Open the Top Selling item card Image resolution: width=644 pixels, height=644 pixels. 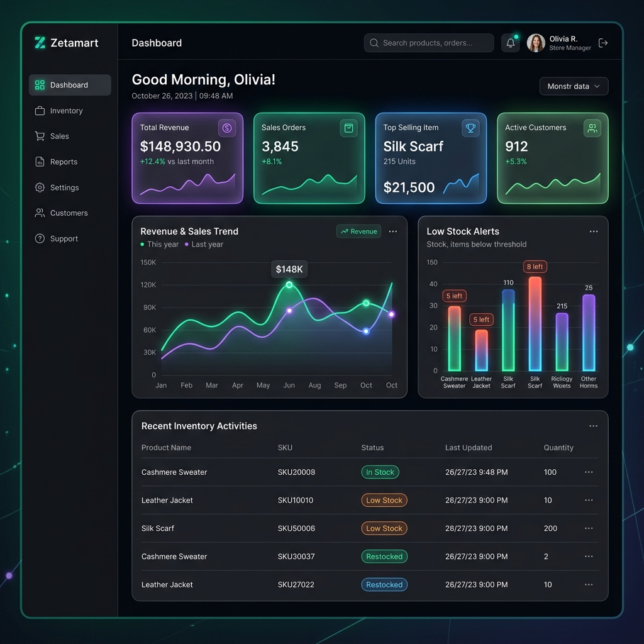[431, 158]
